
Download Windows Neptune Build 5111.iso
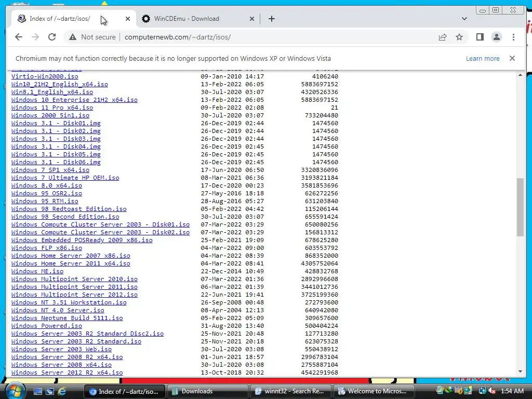(x=67, y=318)
